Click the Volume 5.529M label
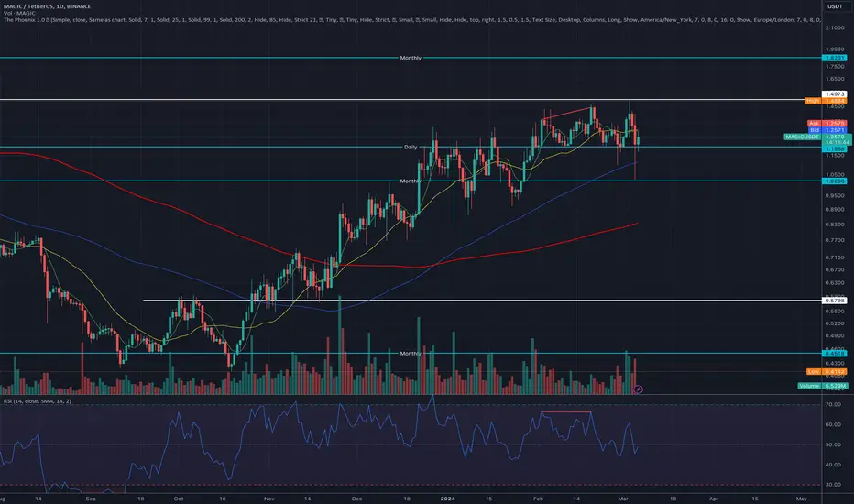854x504 pixels. click(823, 386)
